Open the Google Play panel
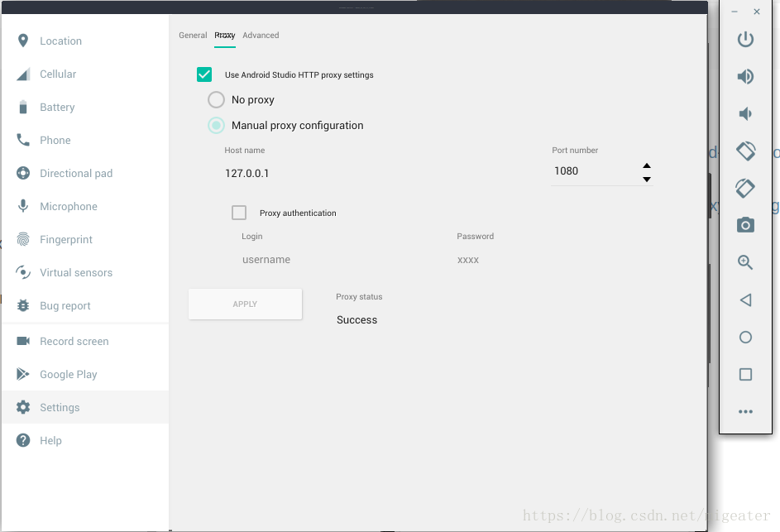Screen dimensions: 780x532 click(85, 374)
